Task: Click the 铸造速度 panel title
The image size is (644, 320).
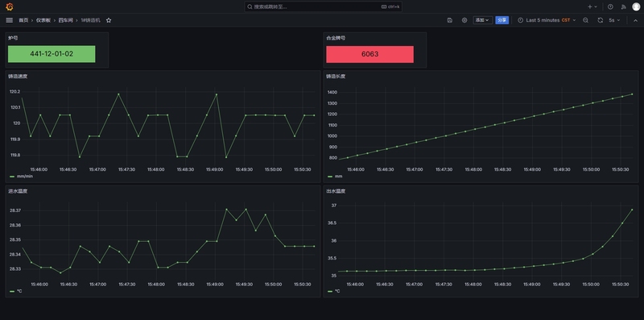Action: click(x=18, y=76)
